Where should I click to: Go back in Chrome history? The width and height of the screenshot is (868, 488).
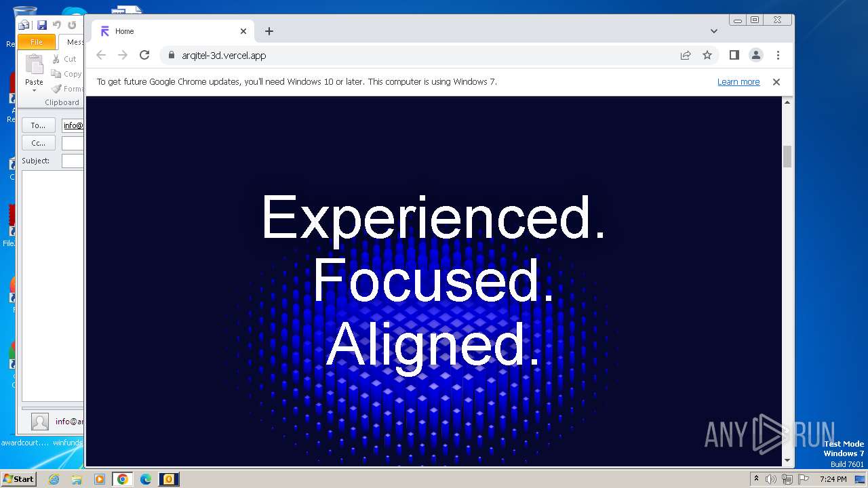pos(101,55)
